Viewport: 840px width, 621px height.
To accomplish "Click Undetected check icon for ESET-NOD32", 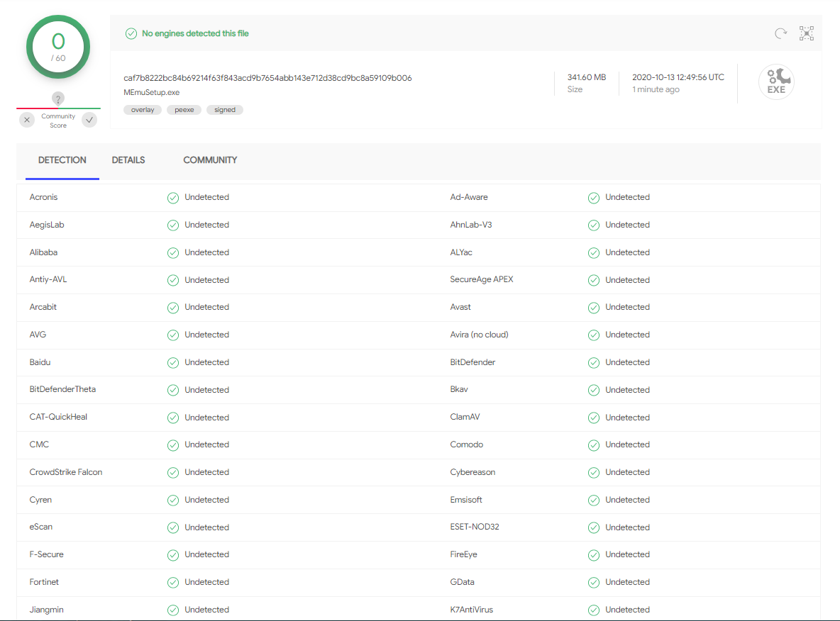I will tap(594, 527).
